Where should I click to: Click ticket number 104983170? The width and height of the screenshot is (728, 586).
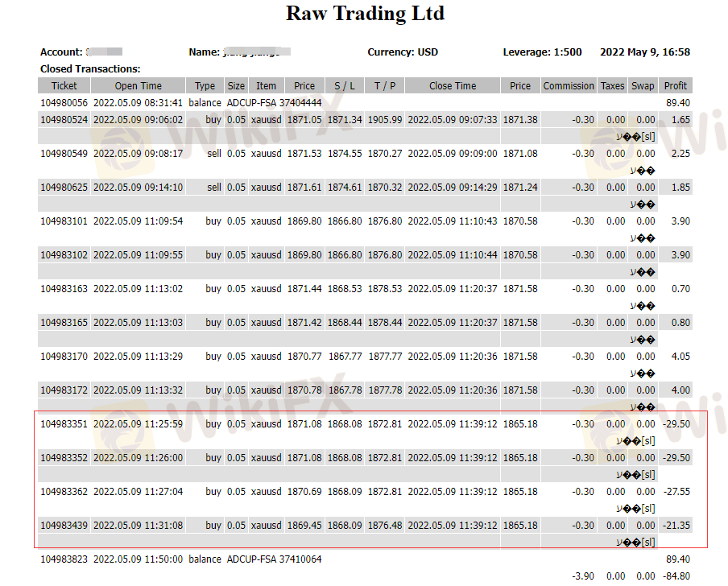(64, 357)
